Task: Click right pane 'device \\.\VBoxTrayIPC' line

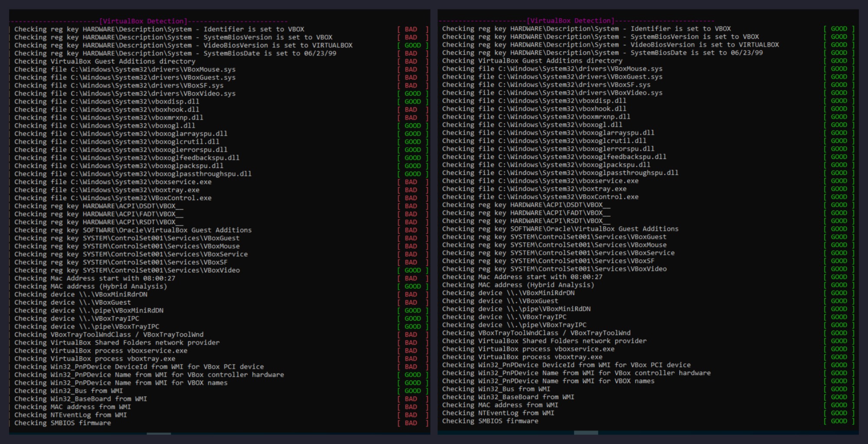Action: [x=504, y=317]
